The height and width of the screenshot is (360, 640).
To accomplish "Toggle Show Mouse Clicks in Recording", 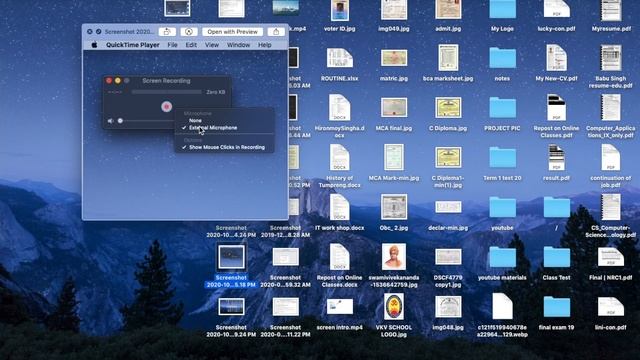I will [x=227, y=147].
